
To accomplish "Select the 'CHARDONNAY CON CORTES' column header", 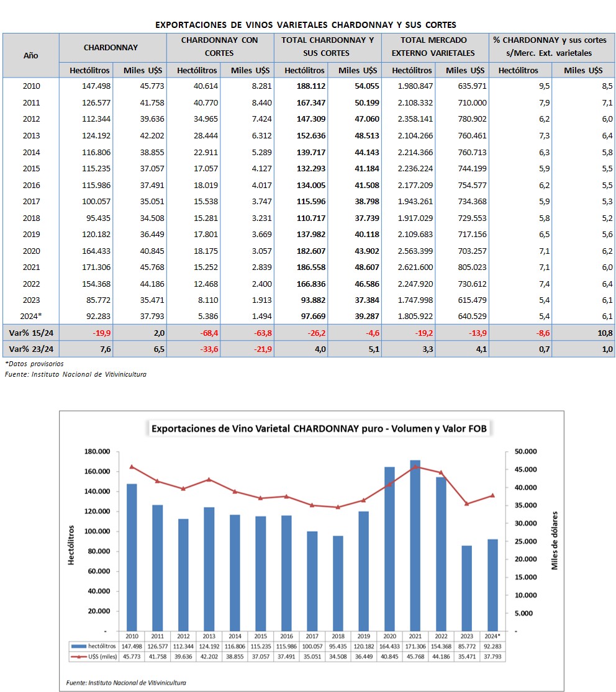I will 220,47.
